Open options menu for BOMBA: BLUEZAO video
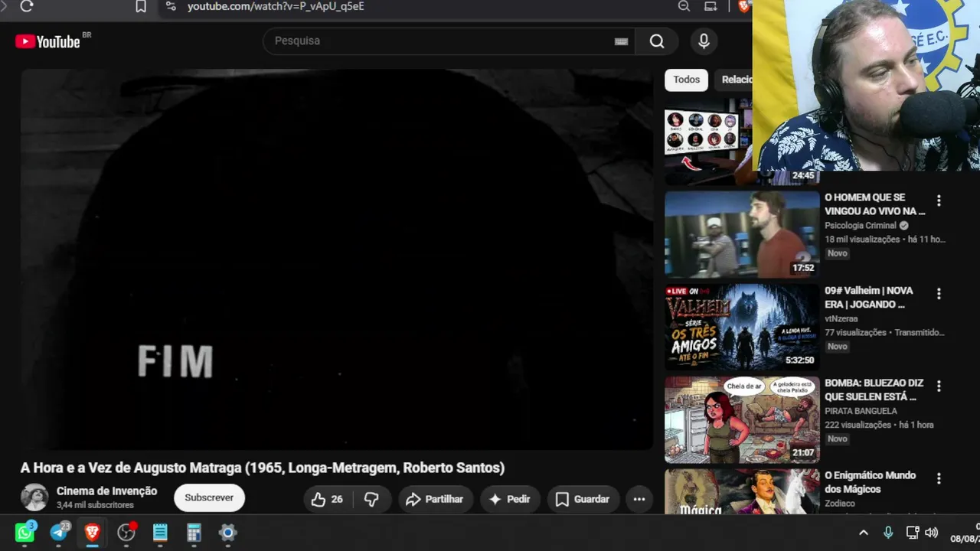 point(939,386)
